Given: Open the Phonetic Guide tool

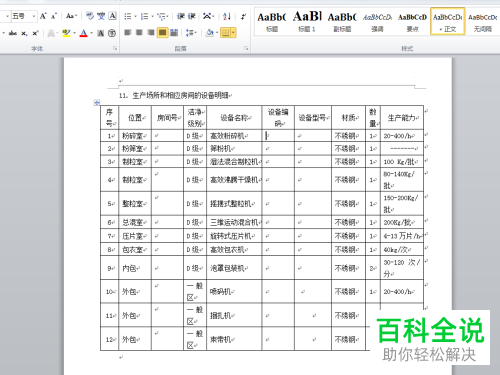Looking at the screenshot, I should 101,16.
